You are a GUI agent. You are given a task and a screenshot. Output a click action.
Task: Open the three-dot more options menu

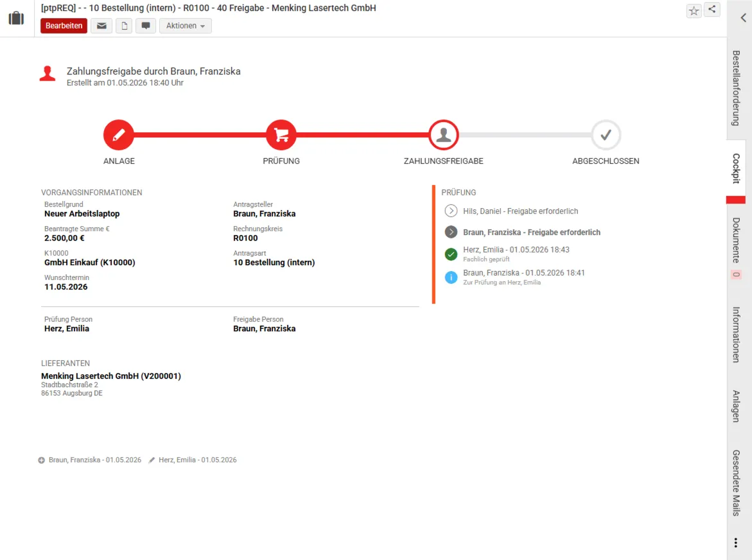click(736, 543)
